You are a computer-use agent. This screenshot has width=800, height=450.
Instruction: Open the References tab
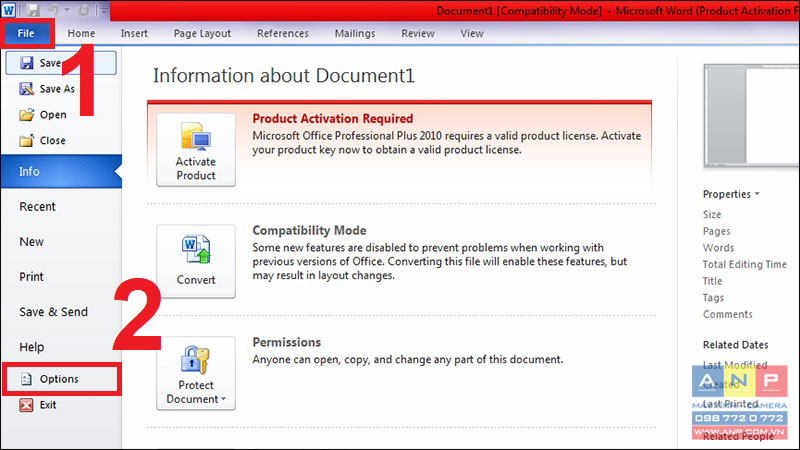tap(283, 33)
